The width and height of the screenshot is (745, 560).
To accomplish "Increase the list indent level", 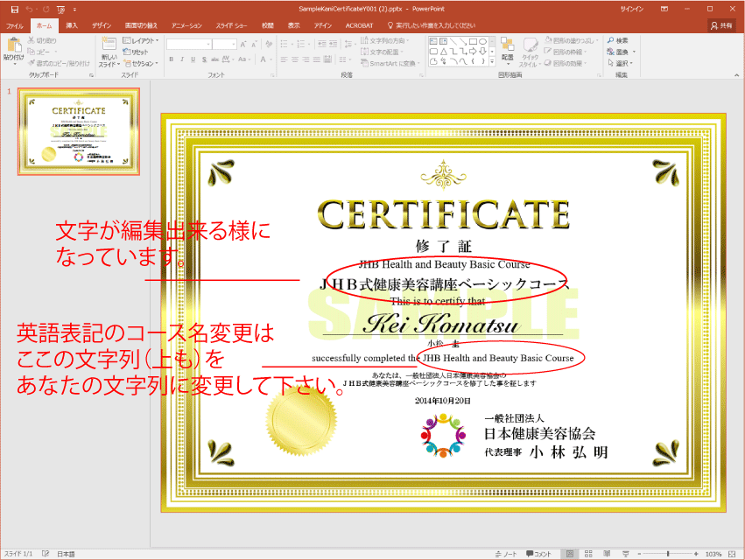I will 333,44.
